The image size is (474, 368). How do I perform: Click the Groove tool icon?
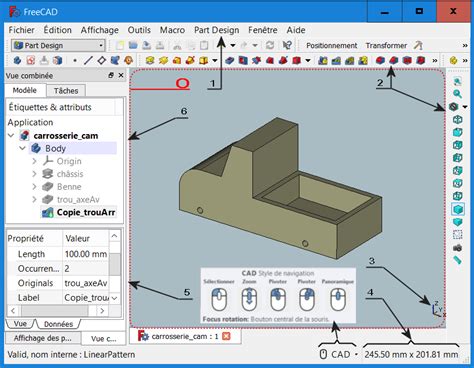pyautogui.click(x=256, y=60)
